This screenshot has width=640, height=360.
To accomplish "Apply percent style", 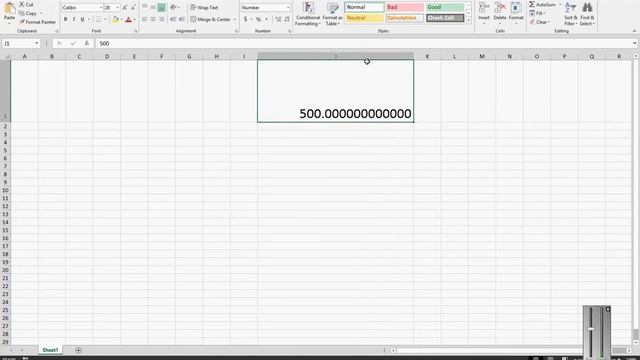I will [258, 19].
